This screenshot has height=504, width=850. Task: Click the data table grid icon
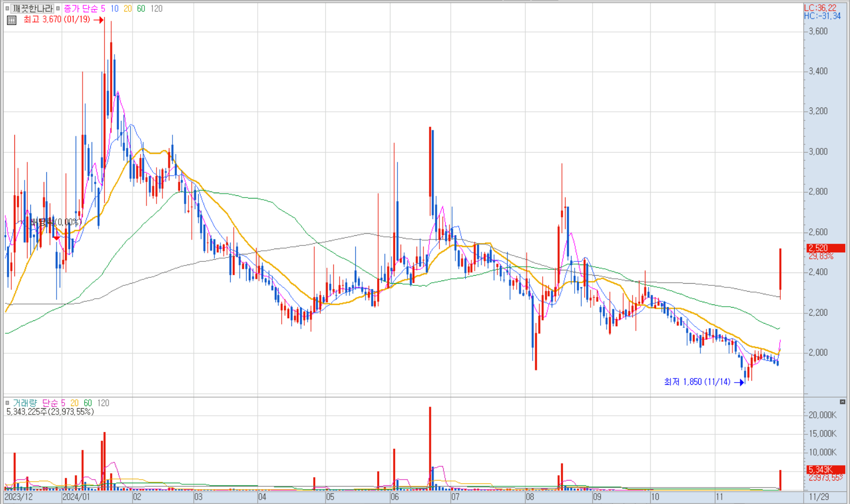click(12, 20)
